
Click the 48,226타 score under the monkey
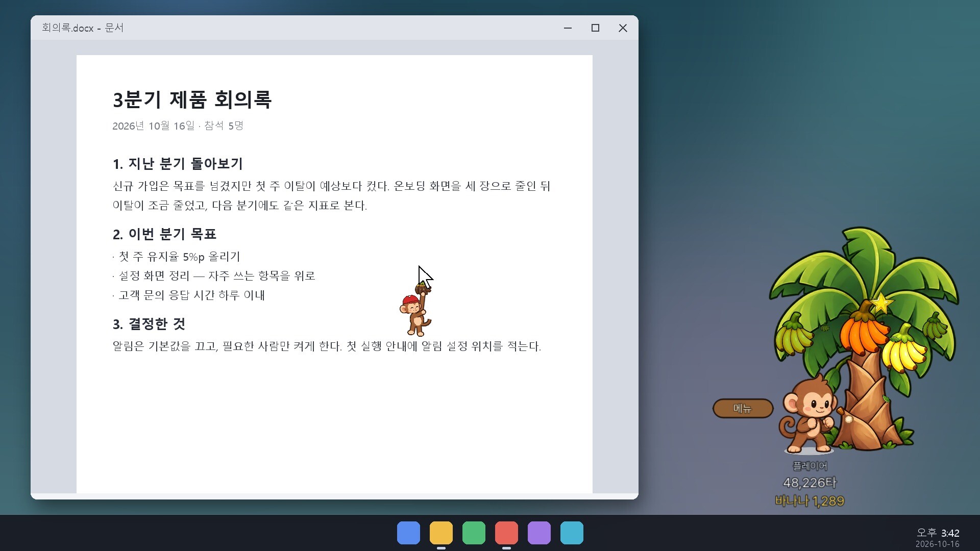pyautogui.click(x=810, y=483)
